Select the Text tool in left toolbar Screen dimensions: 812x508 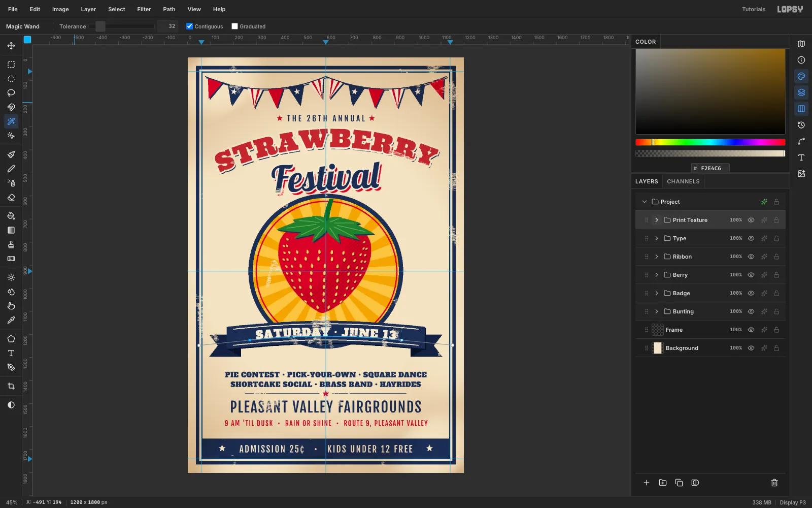pos(11,353)
